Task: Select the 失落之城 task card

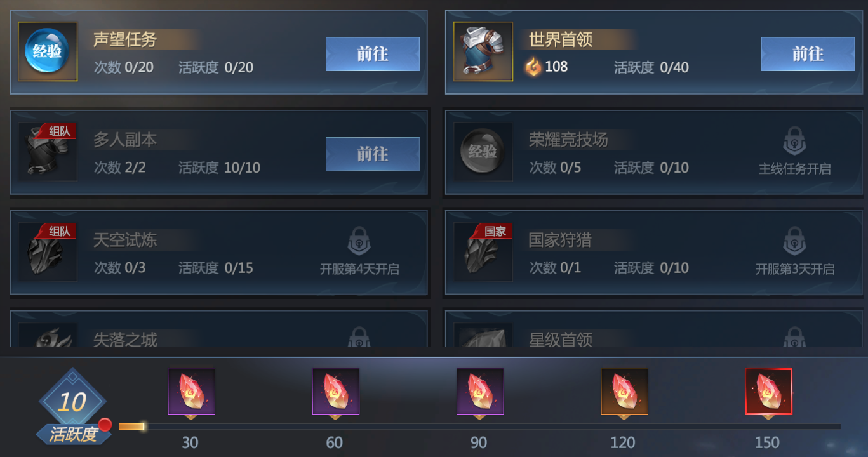Action: pos(220,328)
